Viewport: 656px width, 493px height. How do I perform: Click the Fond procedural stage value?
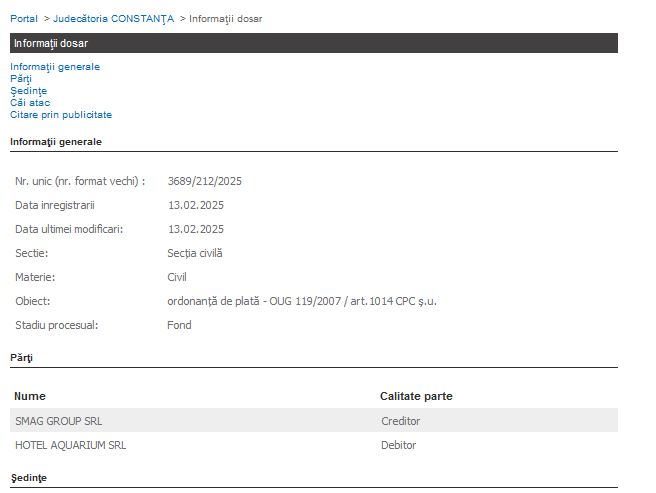point(179,325)
